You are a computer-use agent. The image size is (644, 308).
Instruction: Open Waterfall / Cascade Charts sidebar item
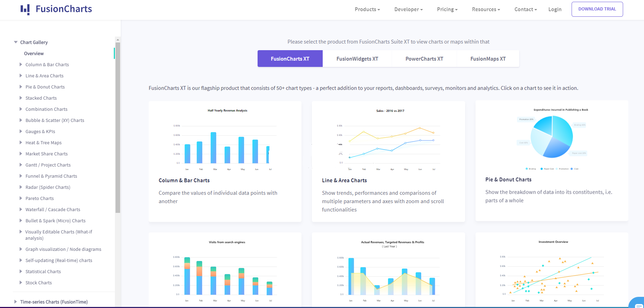tap(53, 209)
